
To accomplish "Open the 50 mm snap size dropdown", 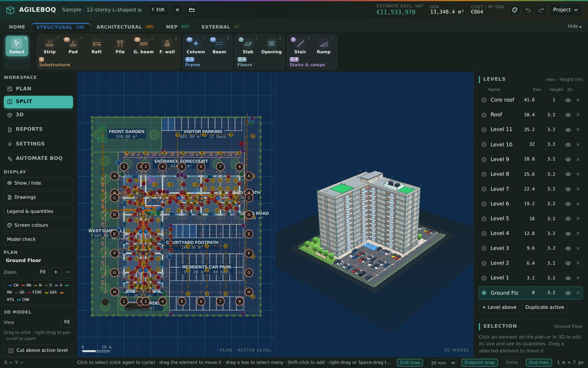I will [443, 363].
